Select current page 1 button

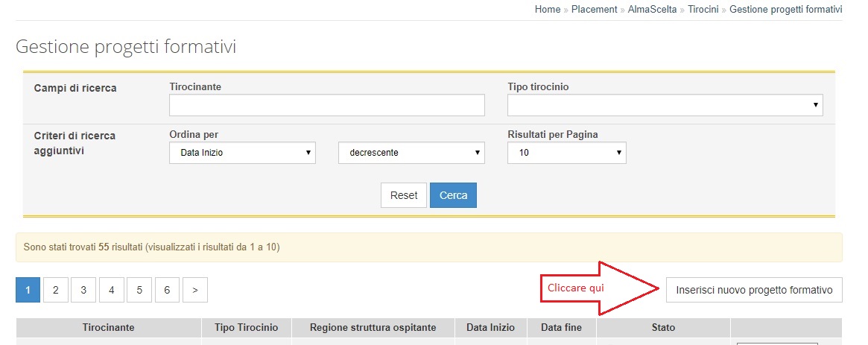pos(28,290)
